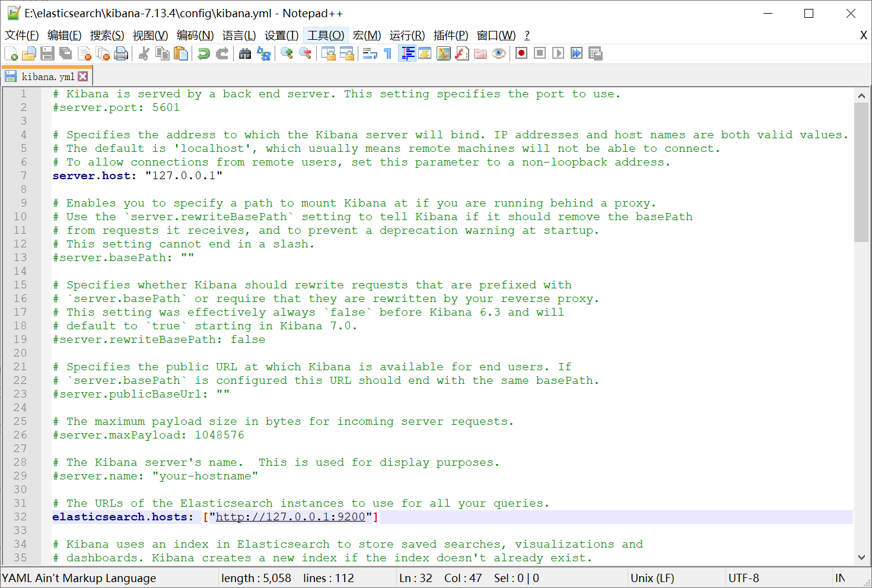Toggle synchronized vertical scrolling
The height and width of the screenshot is (588, 872).
pyautogui.click(x=328, y=53)
